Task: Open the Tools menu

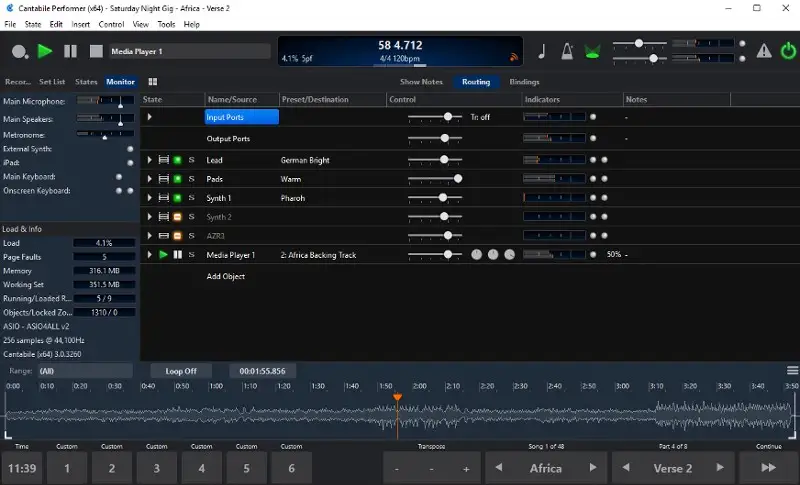Action: pyautogui.click(x=166, y=24)
